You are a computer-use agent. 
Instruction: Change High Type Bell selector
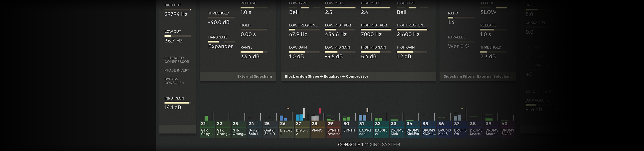coord(401,12)
